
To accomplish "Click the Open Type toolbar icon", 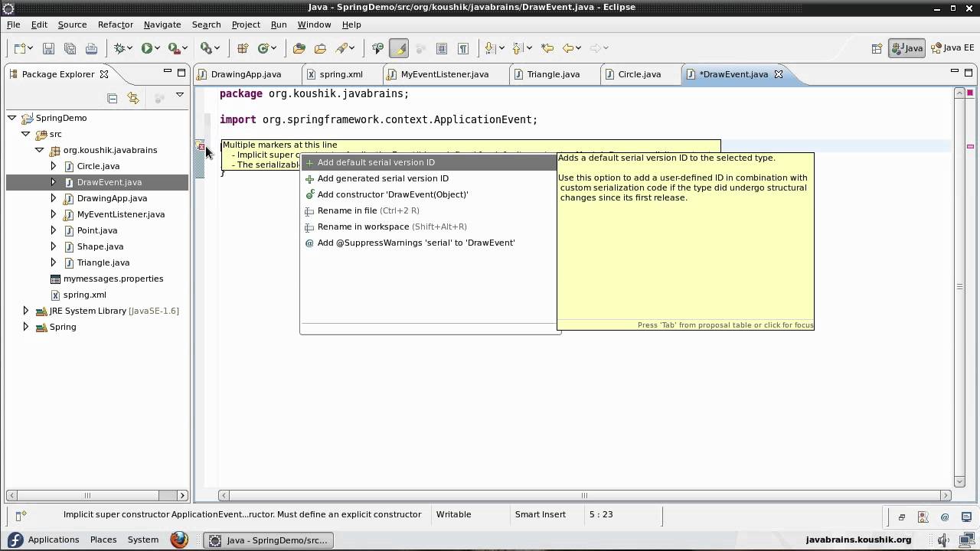I will (299, 48).
